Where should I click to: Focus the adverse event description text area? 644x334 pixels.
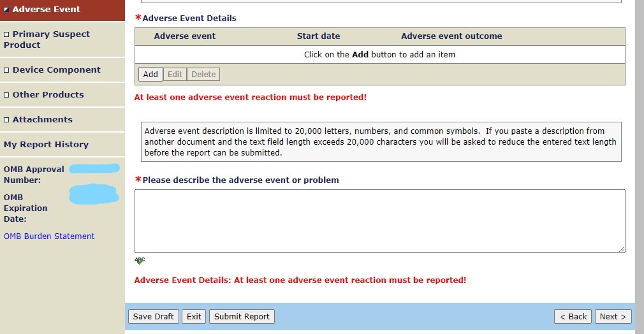379,221
